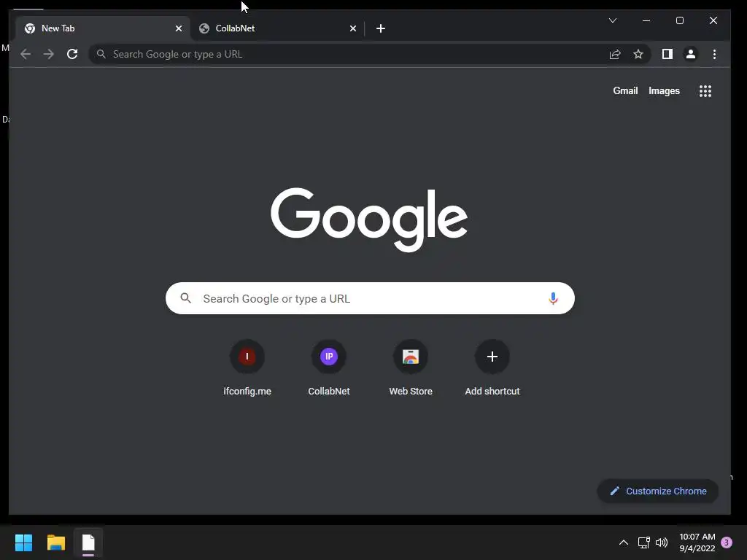
Task: Open the Google apps grid
Action: click(705, 91)
